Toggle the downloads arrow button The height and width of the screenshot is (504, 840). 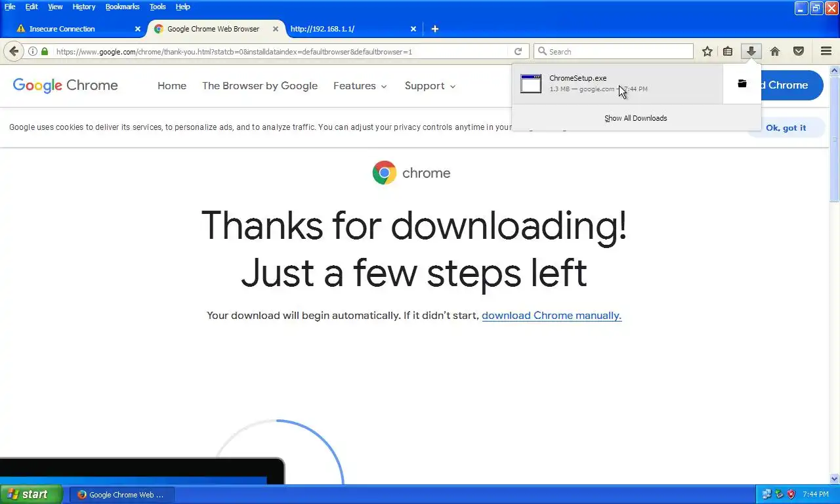pos(751,51)
